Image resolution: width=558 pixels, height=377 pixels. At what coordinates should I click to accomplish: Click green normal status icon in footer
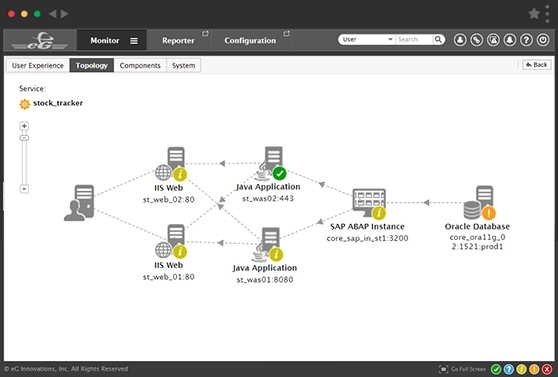(x=496, y=369)
